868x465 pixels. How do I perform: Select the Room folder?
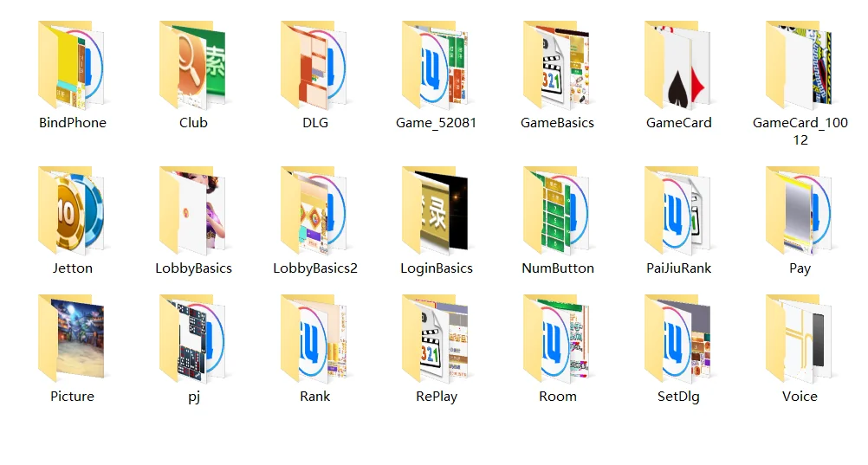coord(557,339)
